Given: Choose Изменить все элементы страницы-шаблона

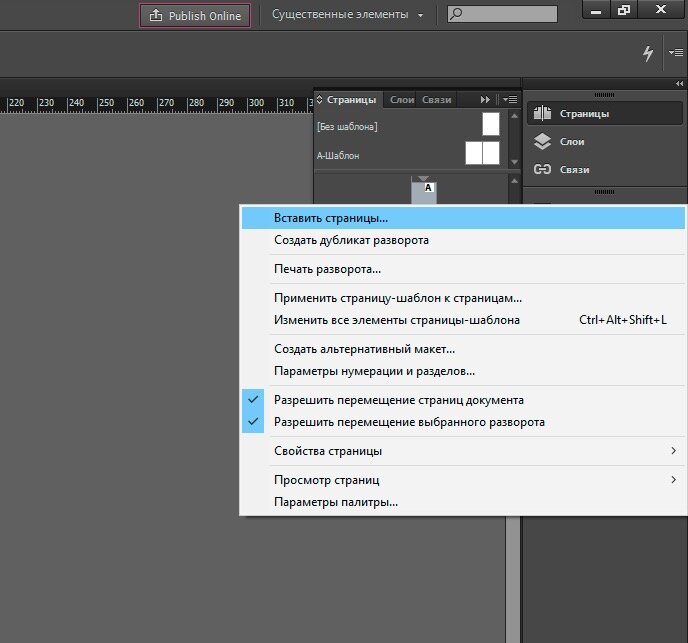Looking at the screenshot, I should (x=463, y=320).
